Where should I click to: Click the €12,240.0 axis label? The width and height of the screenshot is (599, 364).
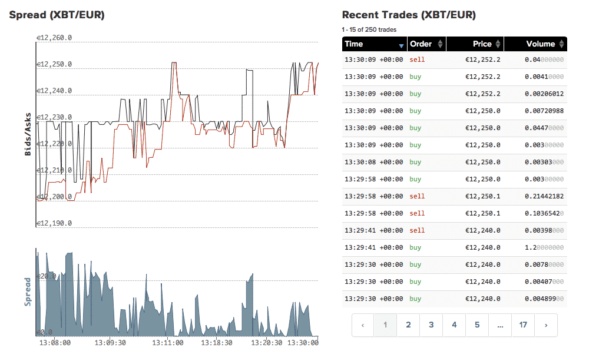click(54, 91)
